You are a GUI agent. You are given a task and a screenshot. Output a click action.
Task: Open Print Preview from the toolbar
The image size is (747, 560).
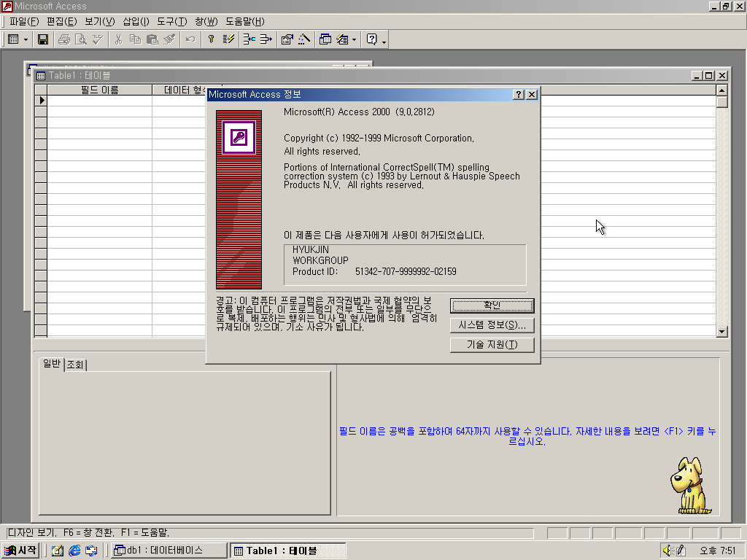tap(80, 39)
